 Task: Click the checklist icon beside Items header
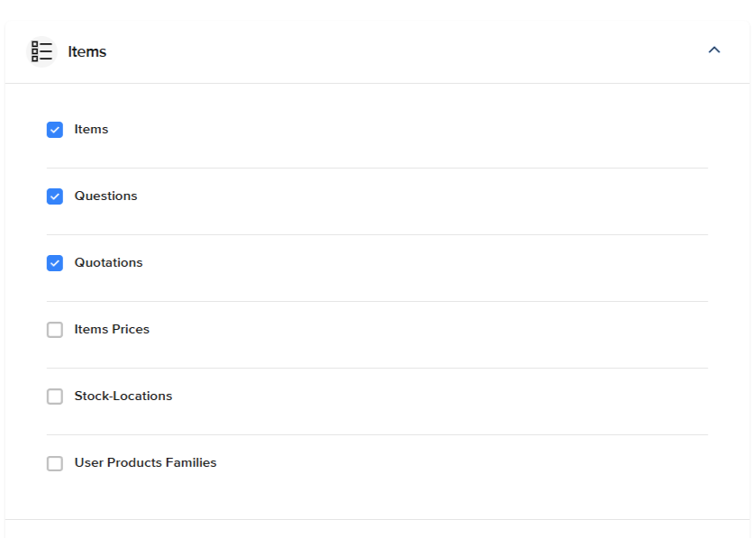point(41,51)
